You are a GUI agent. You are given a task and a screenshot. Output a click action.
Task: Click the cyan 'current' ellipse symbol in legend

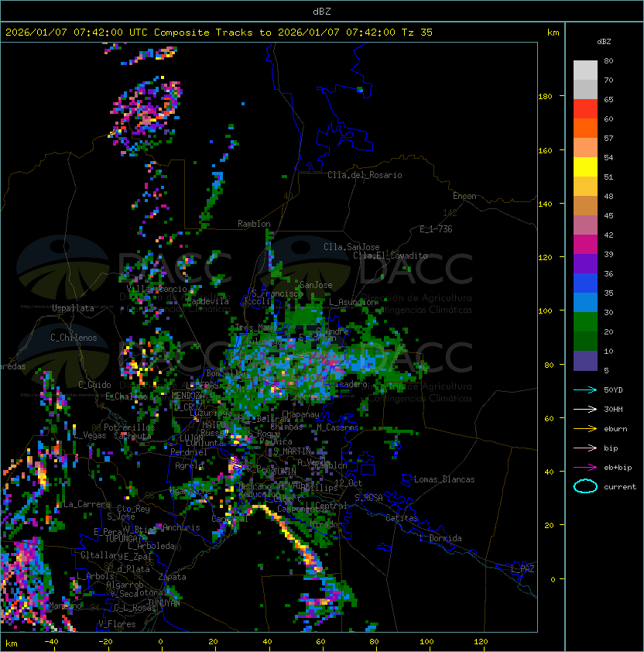[585, 486]
